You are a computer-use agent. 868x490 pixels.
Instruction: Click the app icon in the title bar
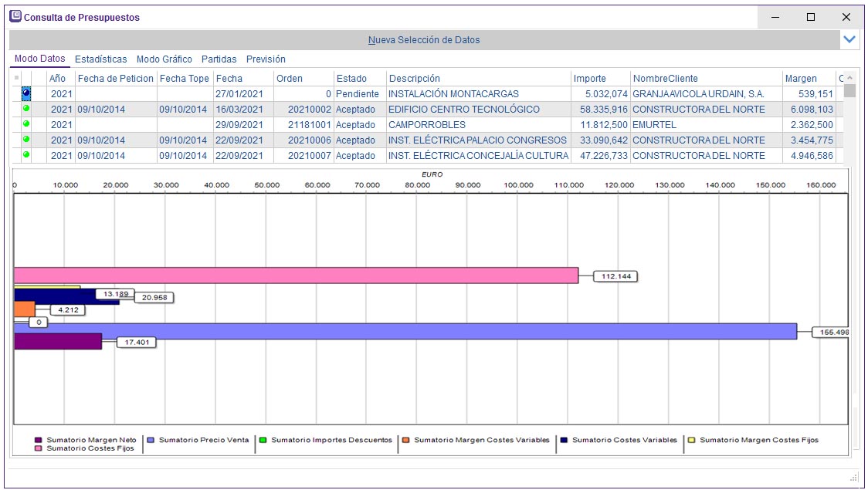click(x=15, y=16)
